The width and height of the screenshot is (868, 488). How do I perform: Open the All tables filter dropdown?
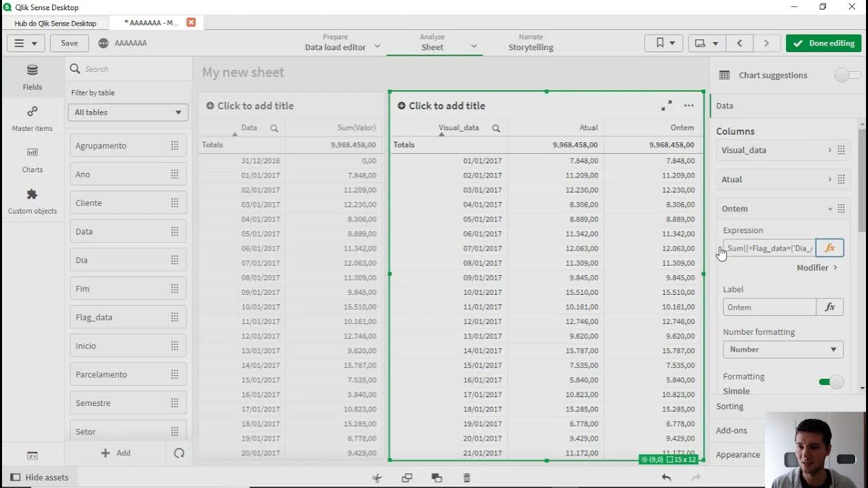(128, 113)
